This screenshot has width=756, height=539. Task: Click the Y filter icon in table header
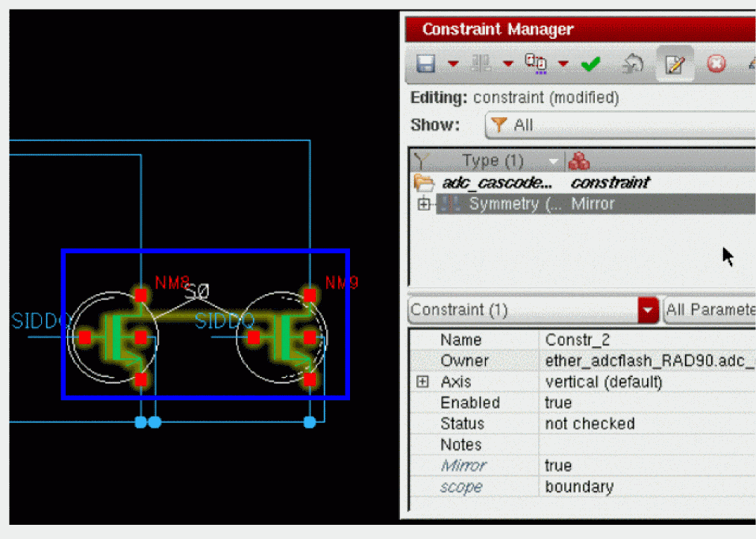420,161
